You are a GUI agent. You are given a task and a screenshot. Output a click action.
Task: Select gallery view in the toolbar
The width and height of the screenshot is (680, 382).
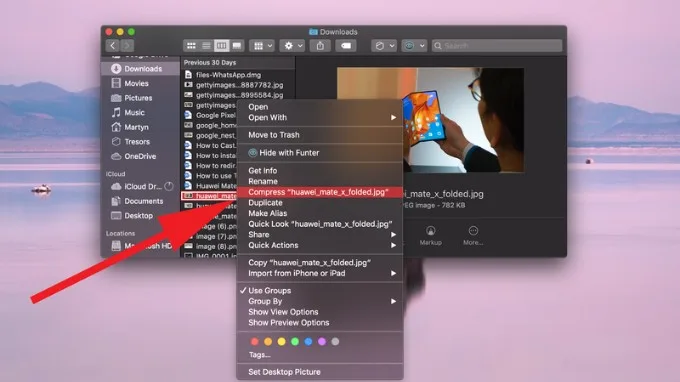237,46
